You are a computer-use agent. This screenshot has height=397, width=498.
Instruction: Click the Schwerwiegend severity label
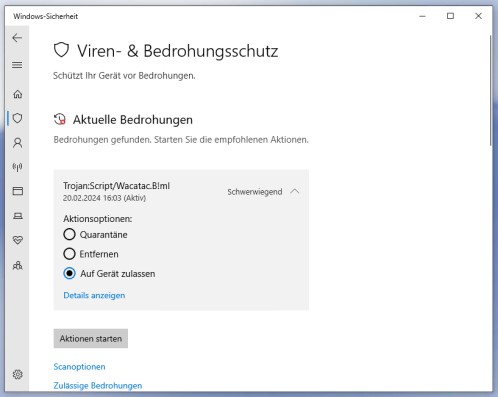pos(255,192)
